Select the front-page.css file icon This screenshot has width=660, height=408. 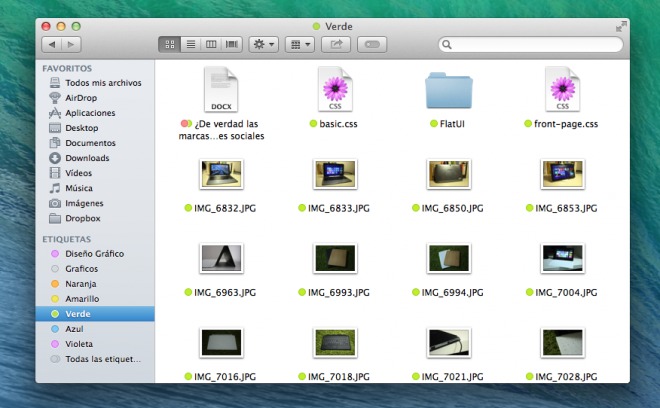tap(562, 89)
